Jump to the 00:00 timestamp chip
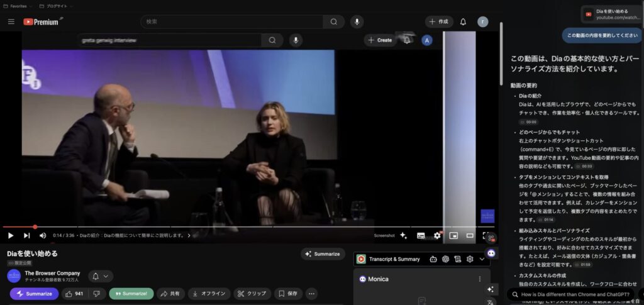This screenshot has height=305, width=644. pyautogui.click(x=528, y=122)
